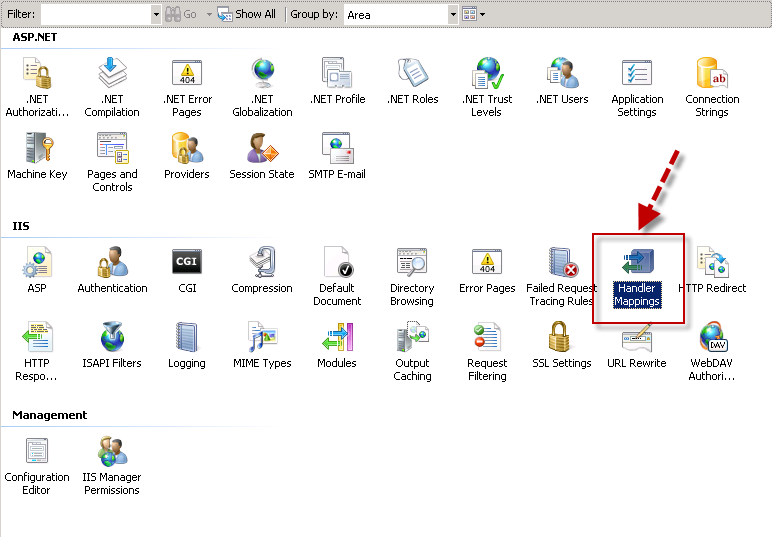The width and height of the screenshot is (772, 537).
Task: Open IIS Manager Permissions feature
Action: coord(112,466)
